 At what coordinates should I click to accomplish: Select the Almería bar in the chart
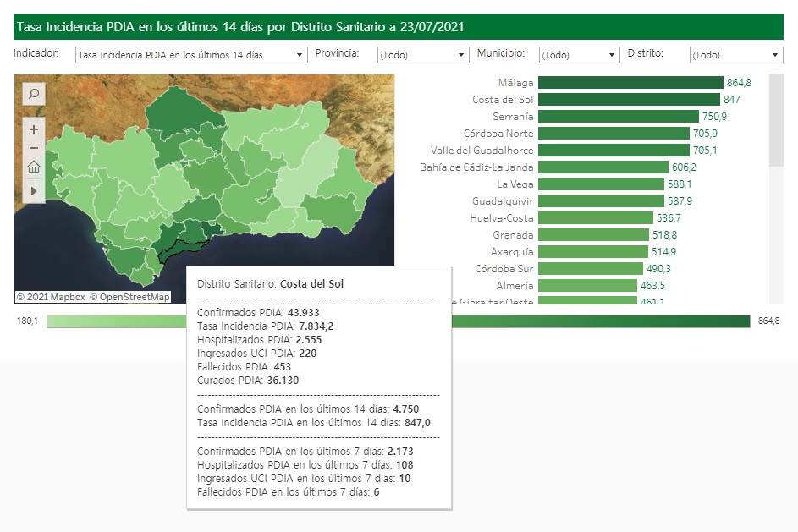coord(587,285)
